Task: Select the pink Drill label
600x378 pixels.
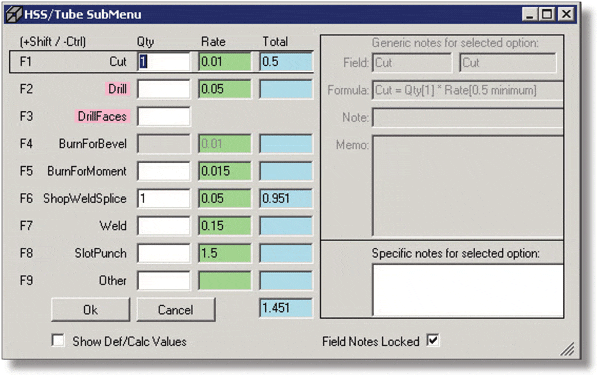Action: tap(117, 89)
